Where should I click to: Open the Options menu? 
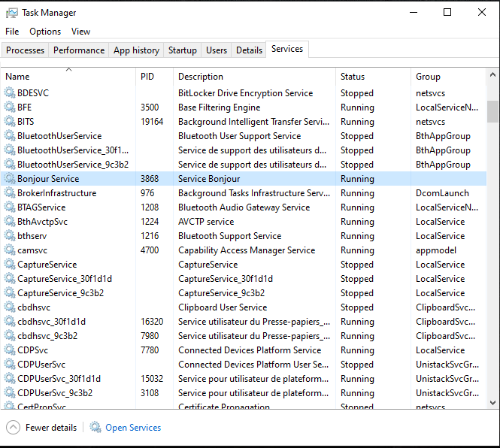pyautogui.click(x=45, y=32)
